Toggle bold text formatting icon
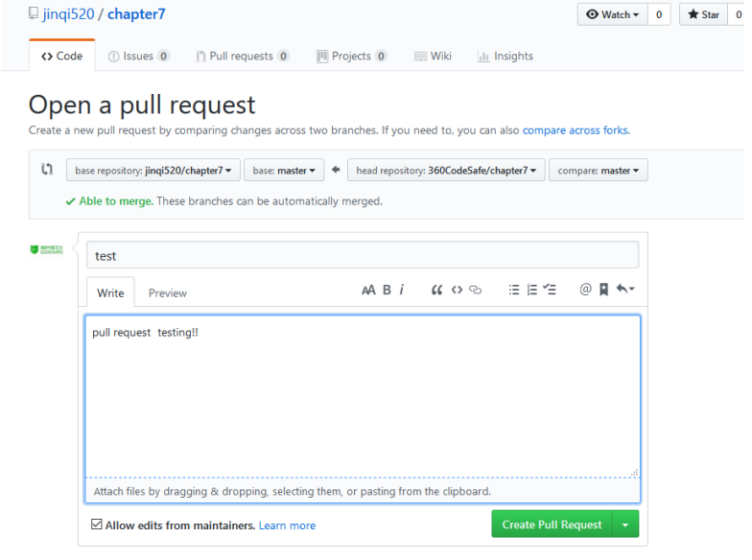The width and height of the screenshot is (752, 560). [x=387, y=290]
